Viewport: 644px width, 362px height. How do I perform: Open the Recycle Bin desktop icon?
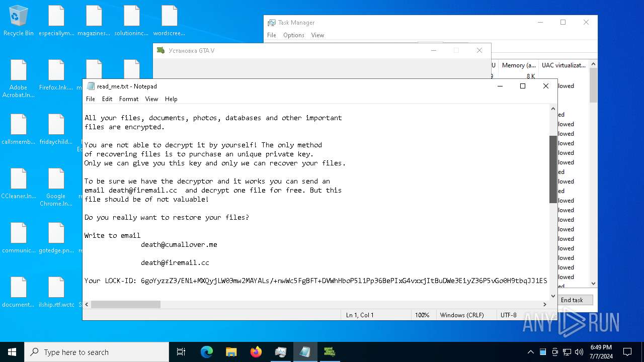click(19, 21)
